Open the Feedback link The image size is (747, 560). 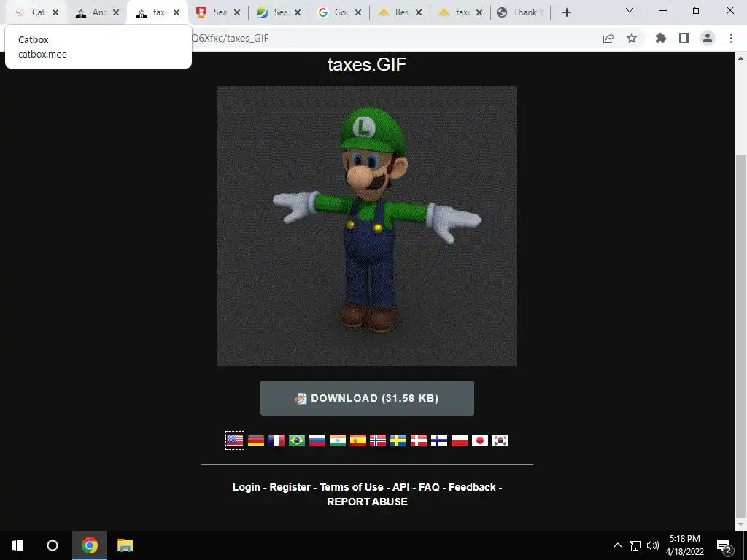(x=472, y=487)
